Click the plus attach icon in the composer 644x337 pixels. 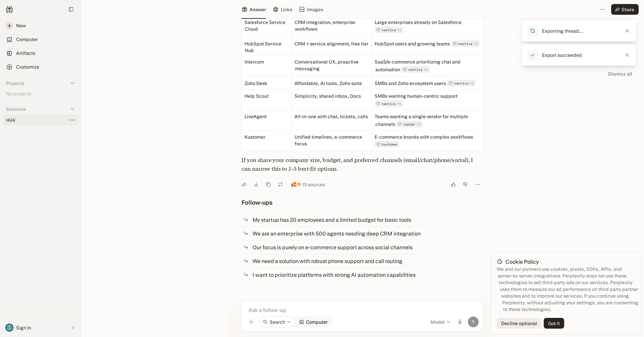pos(251,322)
